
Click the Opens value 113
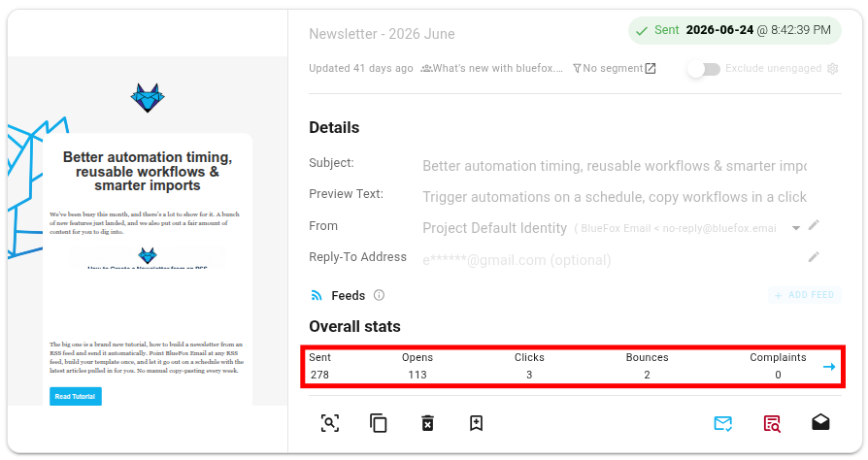coord(417,375)
